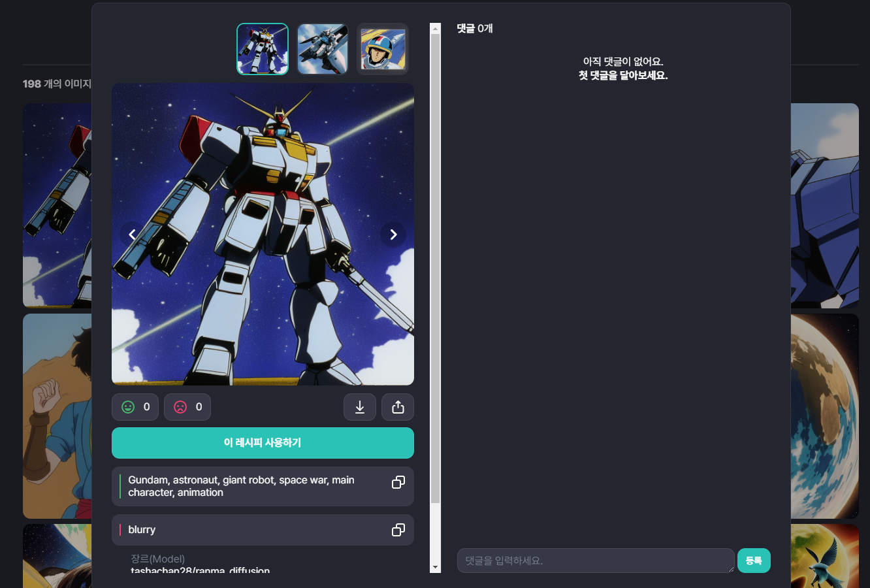Click the vertical scrollbar thumb
Screen dimensions: 870x588
[435, 269]
